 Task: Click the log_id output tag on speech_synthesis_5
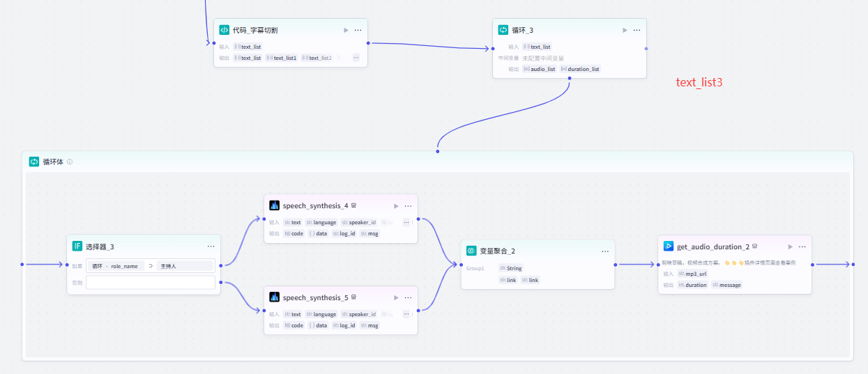click(x=344, y=325)
